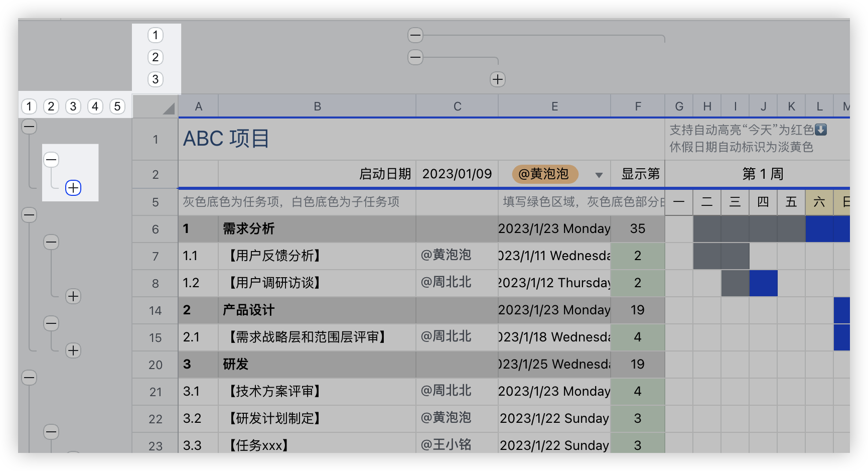Select row header 6 for 需求分析

pyautogui.click(x=155, y=229)
